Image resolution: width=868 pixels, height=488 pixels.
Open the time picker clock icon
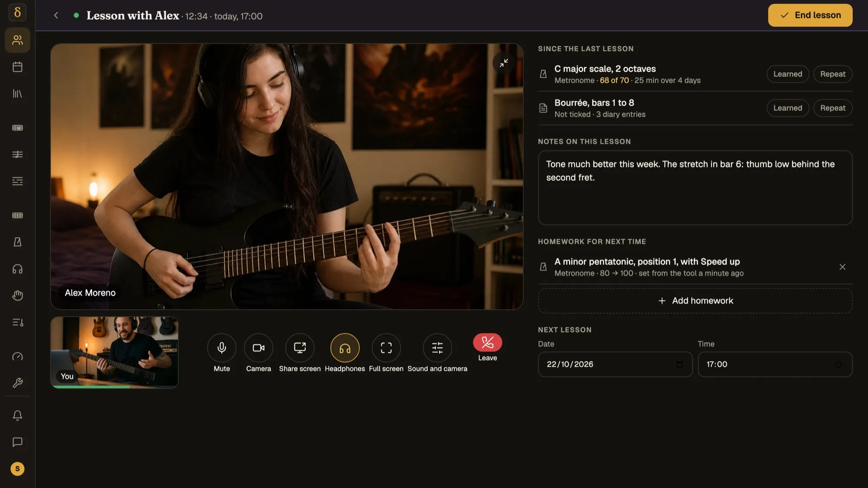point(838,365)
